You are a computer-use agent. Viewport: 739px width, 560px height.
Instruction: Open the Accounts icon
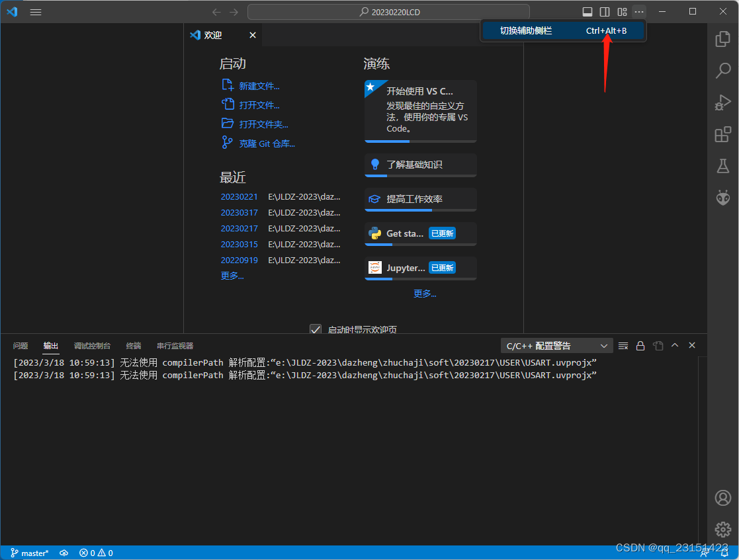[722, 498]
